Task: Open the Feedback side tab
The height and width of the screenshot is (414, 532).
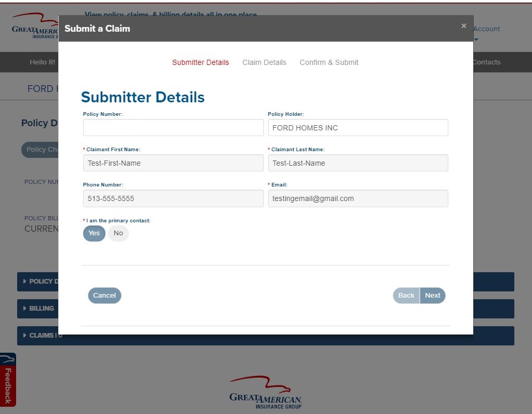Action: pyautogui.click(x=8, y=380)
